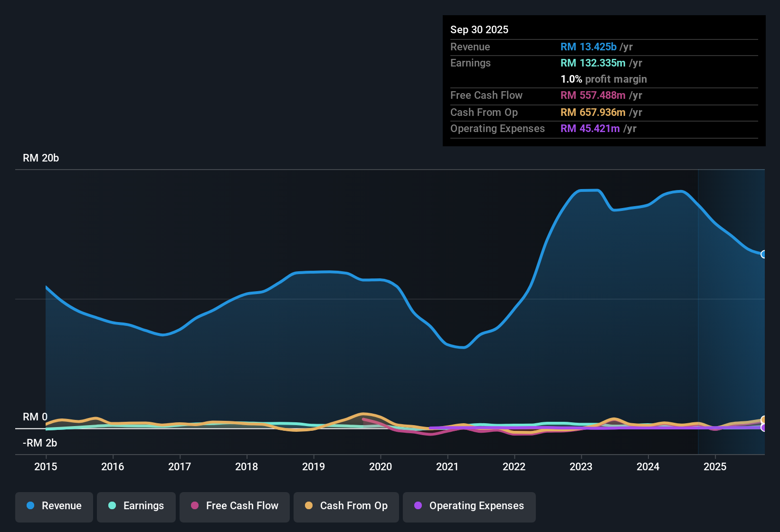Select the white Revenue endpoint marker on chart
This screenshot has width=780, height=532.
764,255
